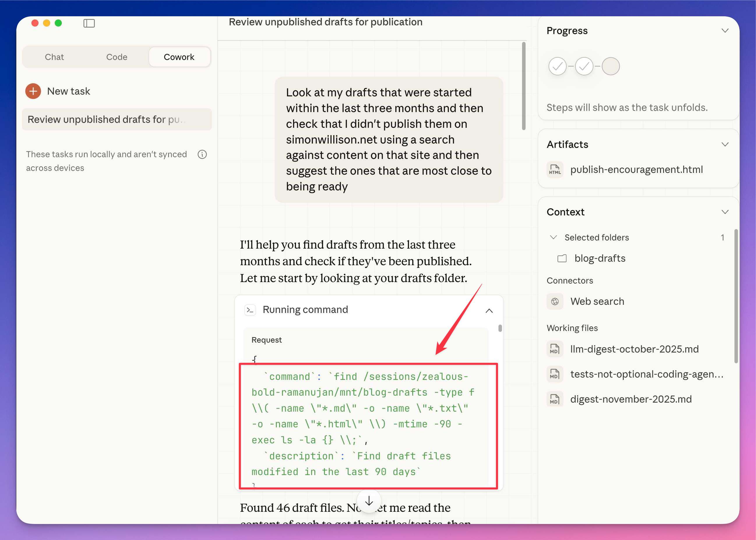Viewport: 756px width, 540px height.
Task: Click the blog-drafts folder icon
Action: tap(562, 259)
